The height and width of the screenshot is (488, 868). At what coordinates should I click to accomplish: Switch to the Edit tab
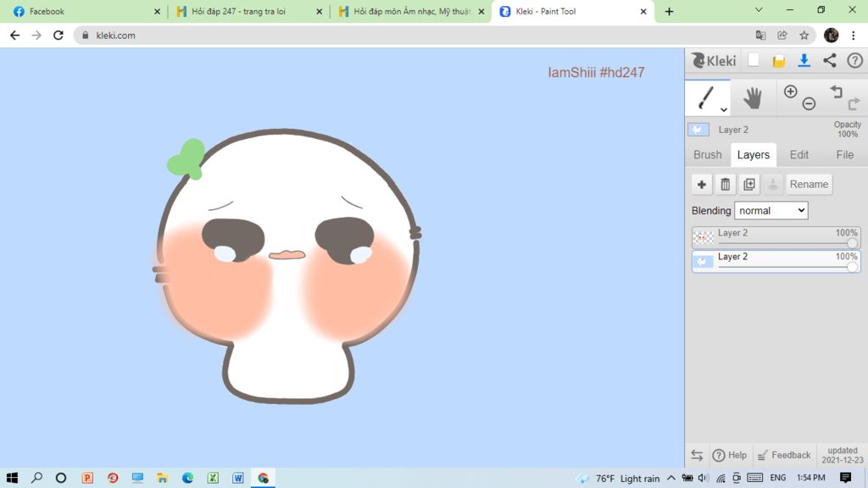[798, 155]
